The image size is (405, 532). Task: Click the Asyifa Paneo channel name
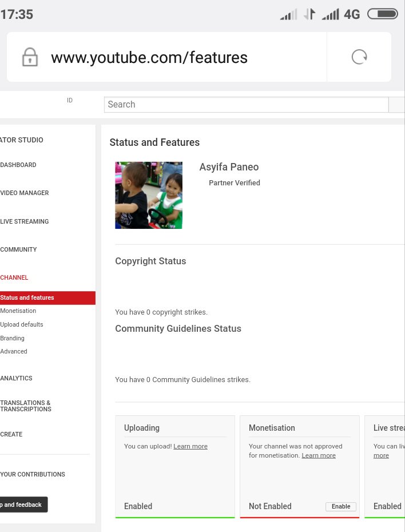[x=229, y=167]
